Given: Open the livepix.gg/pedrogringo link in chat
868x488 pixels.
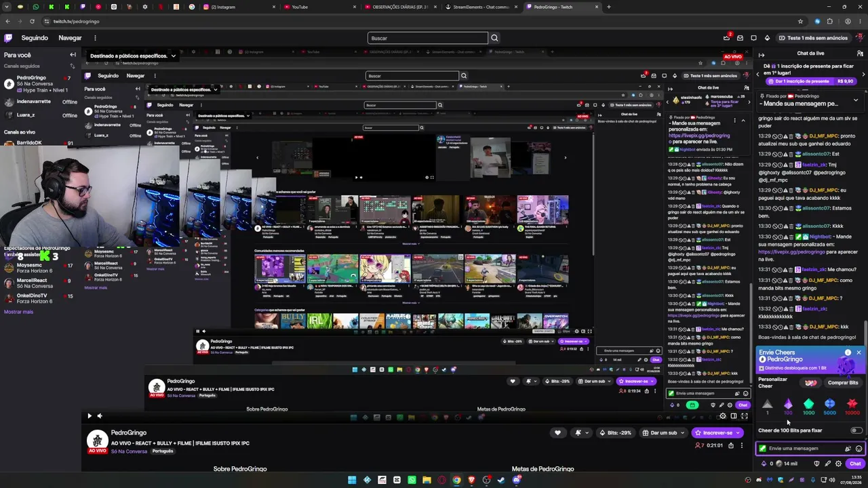Looking at the screenshot, I should pyautogui.click(x=791, y=251).
